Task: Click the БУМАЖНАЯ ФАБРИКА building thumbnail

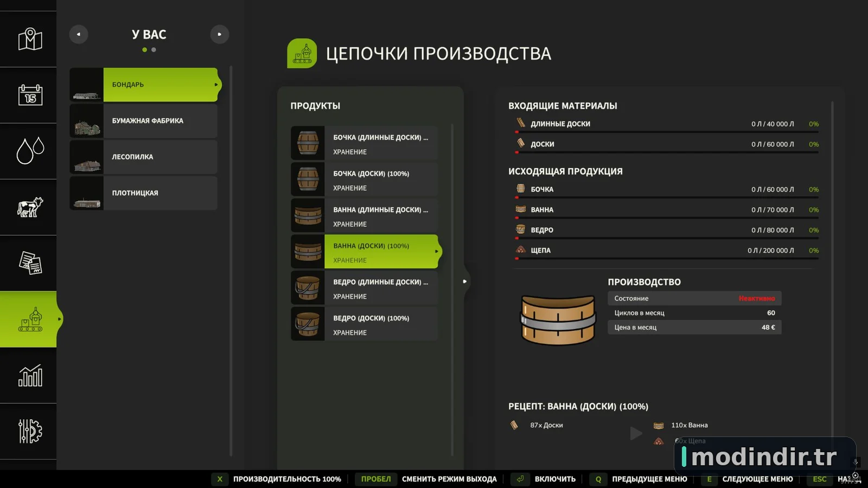Action: (87, 121)
